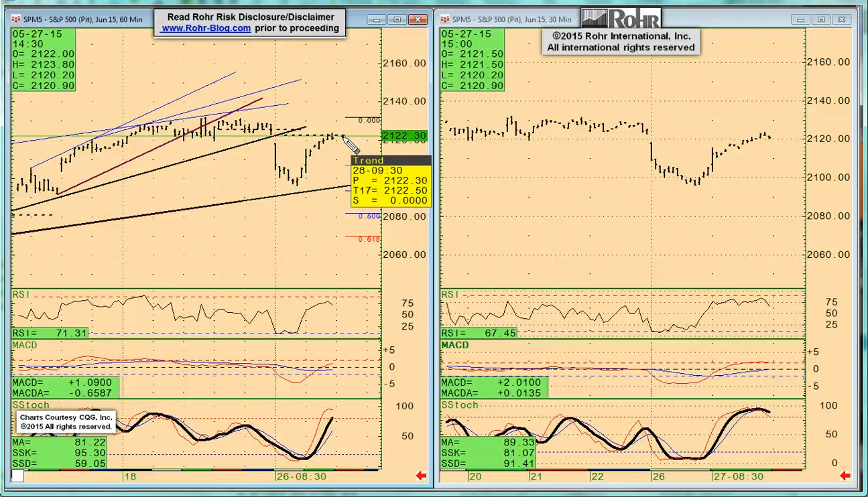Select the RSI label in the 60 Min chart
This screenshot has width=868, height=497.
[x=22, y=295]
